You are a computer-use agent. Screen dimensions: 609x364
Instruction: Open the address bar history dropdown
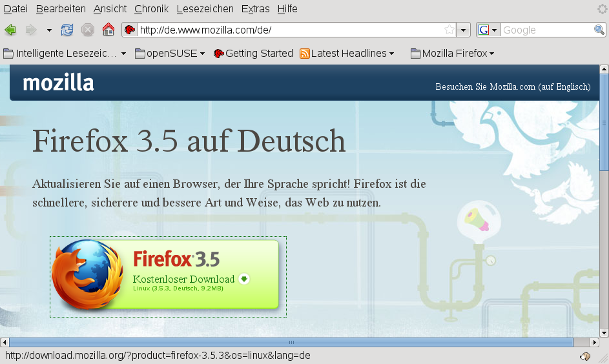(x=463, y=30)
